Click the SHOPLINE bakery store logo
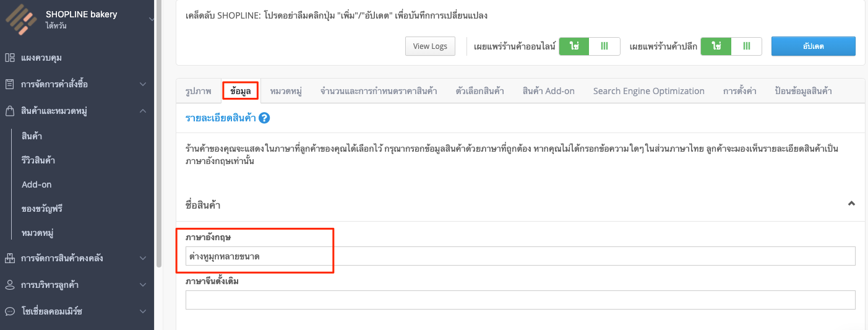 (x=22, y=20)
